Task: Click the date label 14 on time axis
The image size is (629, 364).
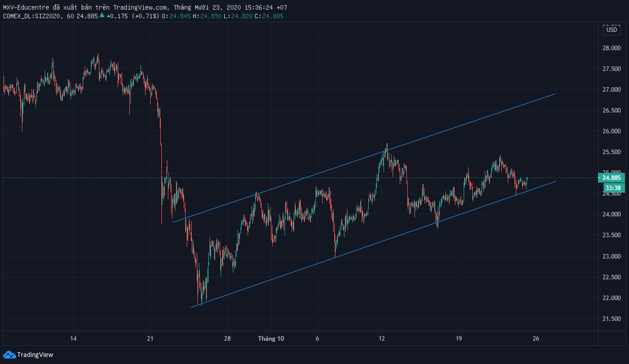Action: pyautogui.click(x=73, y=339)
